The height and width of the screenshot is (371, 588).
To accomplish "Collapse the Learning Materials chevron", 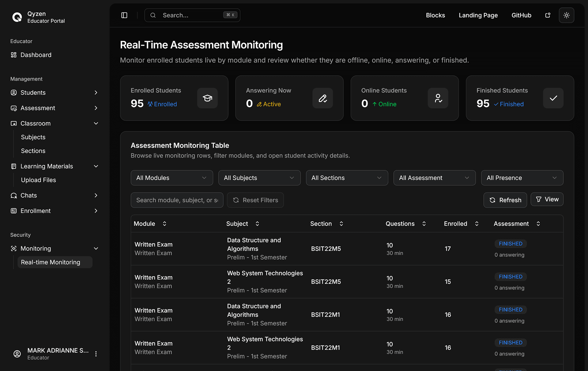I will point(96,166).
